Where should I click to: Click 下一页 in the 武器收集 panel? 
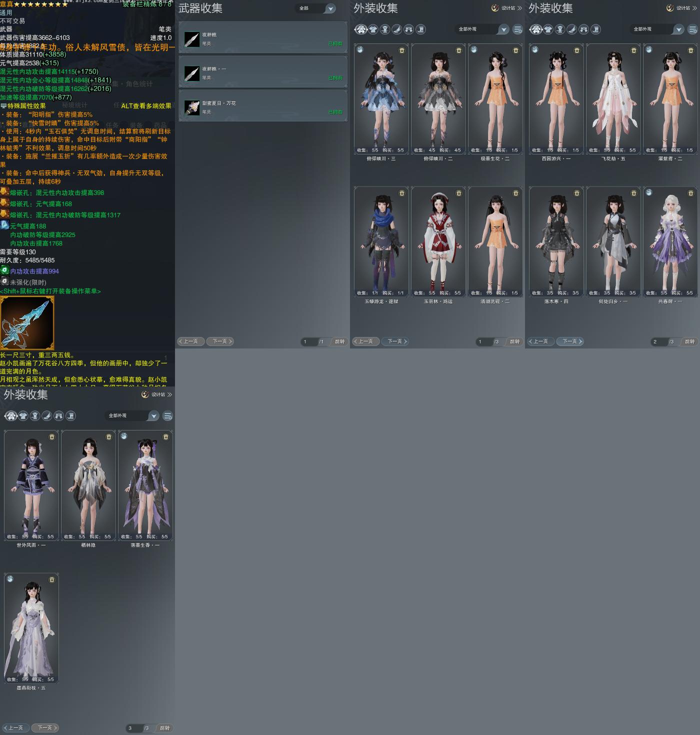(220, 341)
